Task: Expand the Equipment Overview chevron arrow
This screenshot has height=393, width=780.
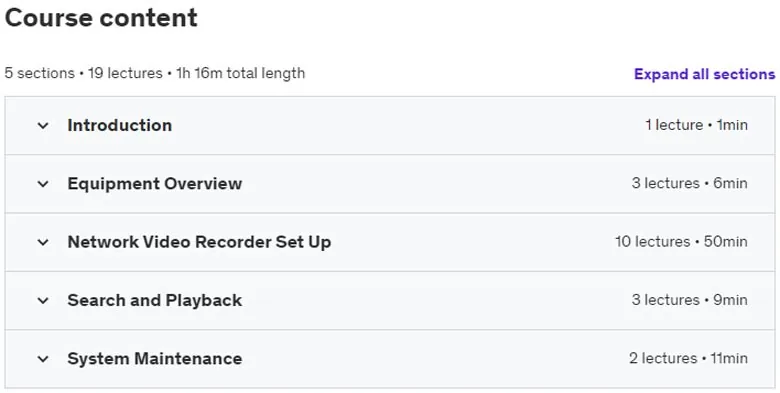Action: (x=43, y=184)
